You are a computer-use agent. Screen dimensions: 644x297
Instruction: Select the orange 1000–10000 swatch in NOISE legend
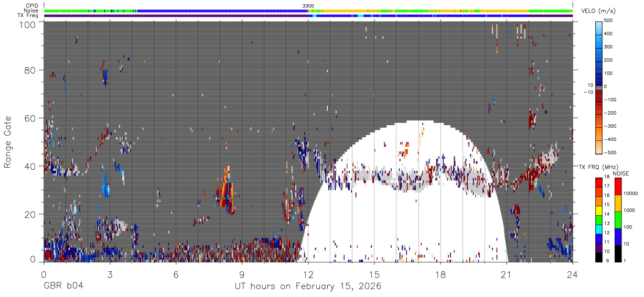(x=618, y=203)
